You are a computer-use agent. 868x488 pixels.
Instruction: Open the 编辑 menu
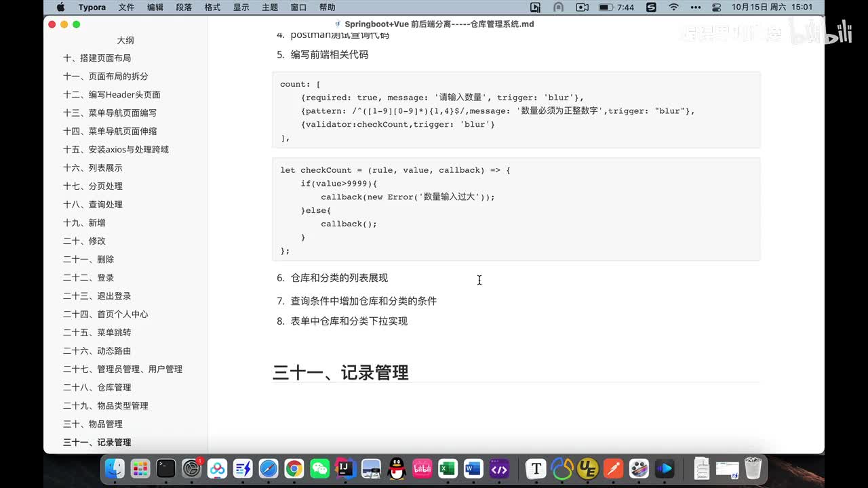point(155,7)
